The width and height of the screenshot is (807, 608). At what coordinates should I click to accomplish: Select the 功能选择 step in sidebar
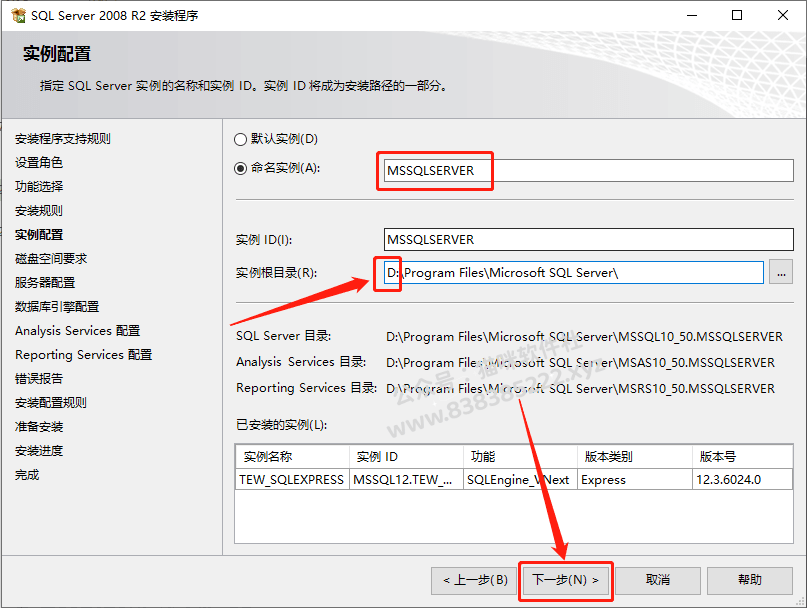pos(39,186)
